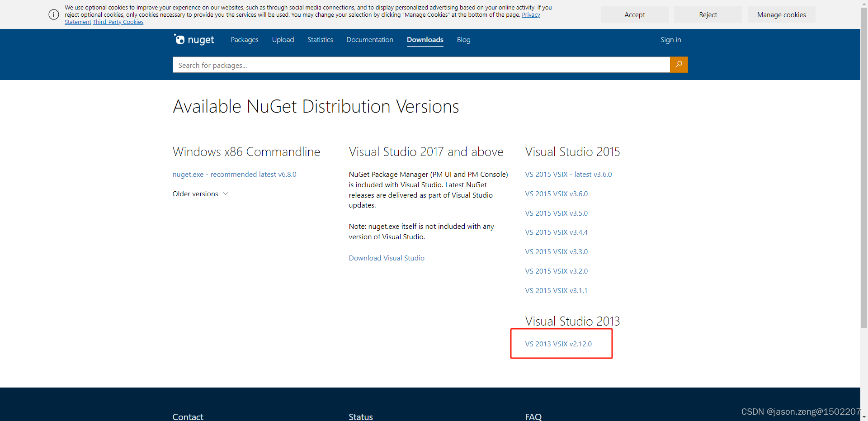Click the Download Visual Studio link
The width and height of the screenshot is (868, 421).
[386, 258]
